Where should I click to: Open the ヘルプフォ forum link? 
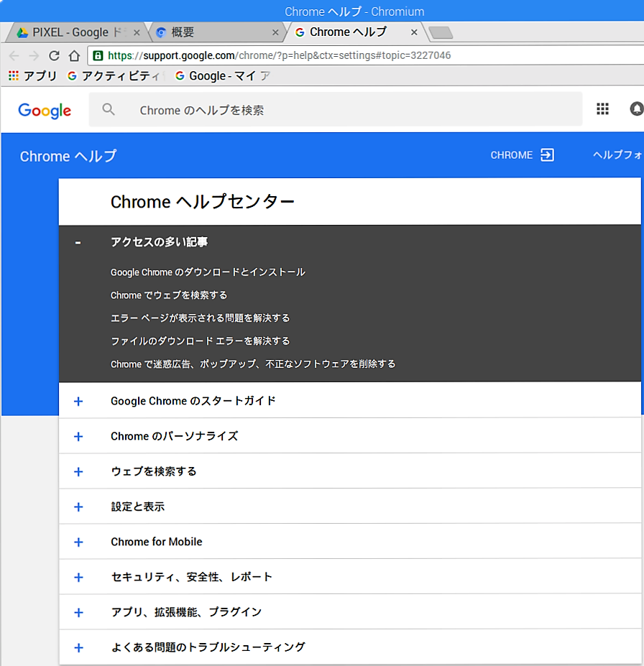coord(618,155)
